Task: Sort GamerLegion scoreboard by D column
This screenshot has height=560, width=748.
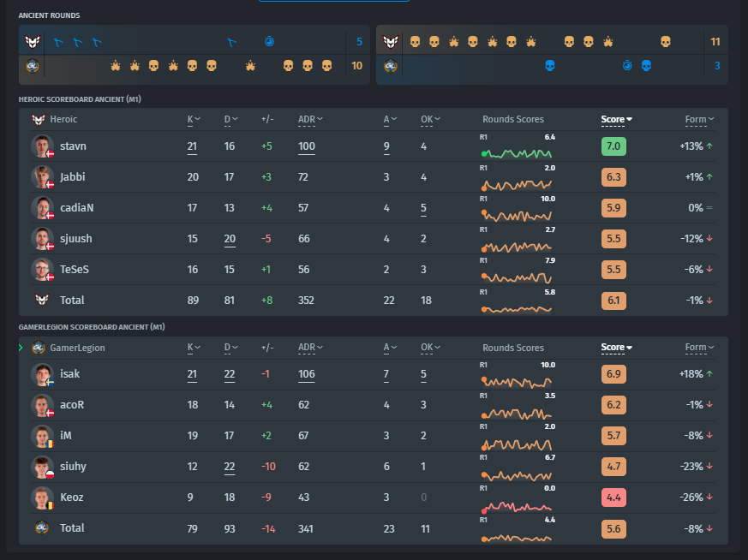Action: 230,348
